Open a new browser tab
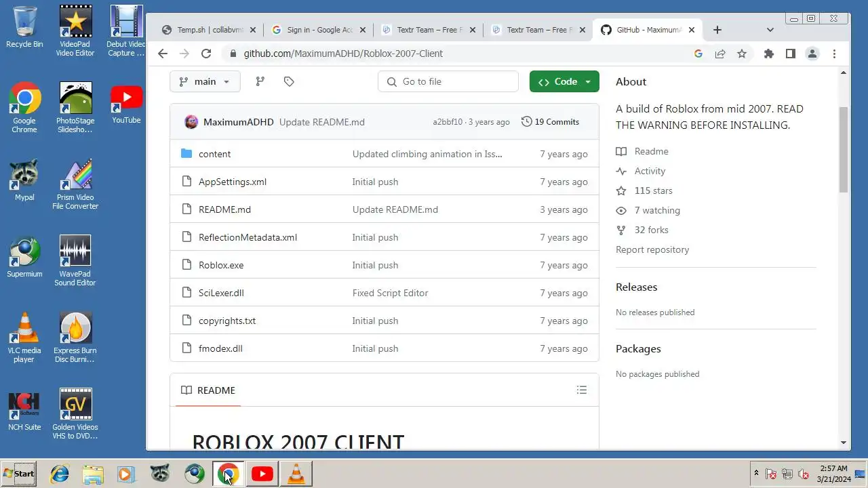This screenshot has height=488, width=868. point(717,30)
